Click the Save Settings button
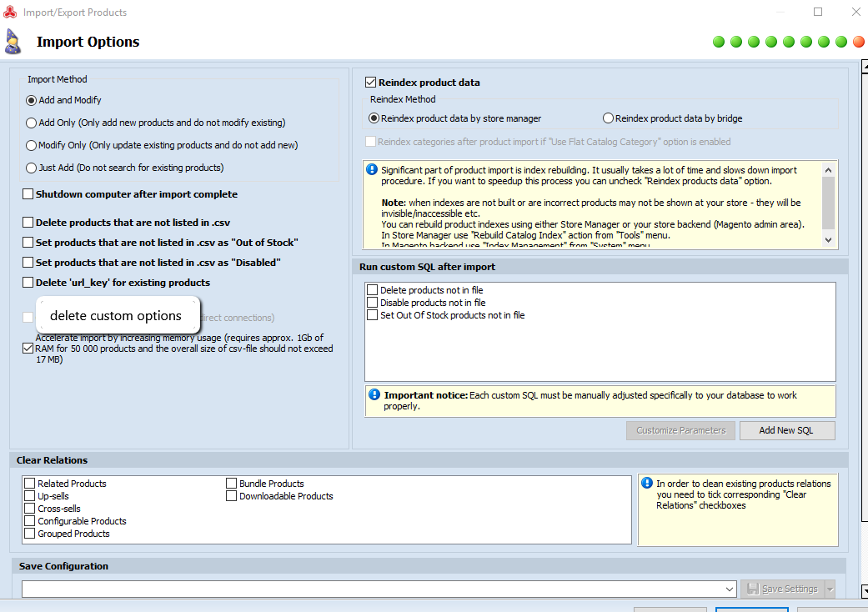Viewport: 868px width, 612px height. coord(782,589)
